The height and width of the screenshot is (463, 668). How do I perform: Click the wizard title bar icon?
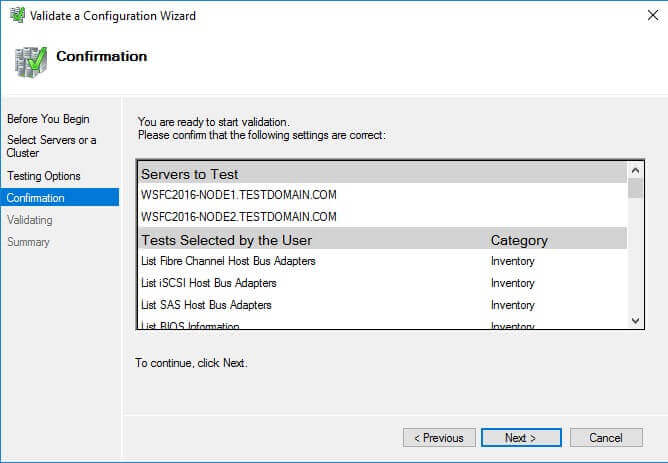(x=15, y=15)
